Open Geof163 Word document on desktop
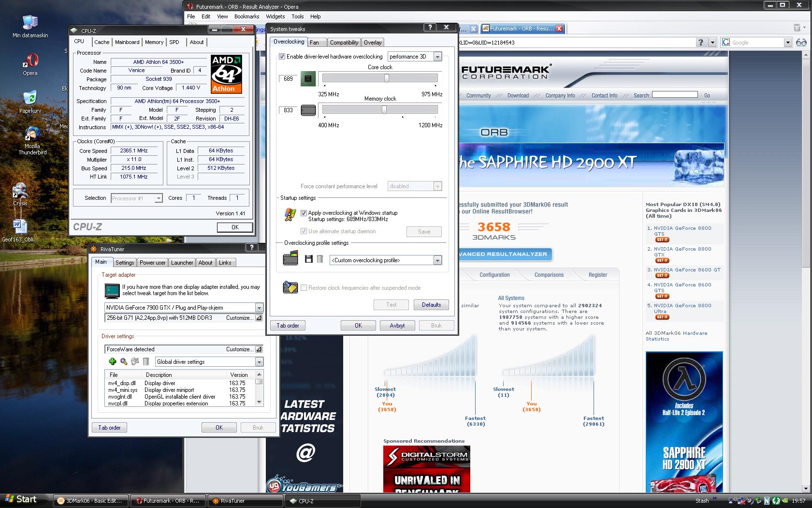Viewport: 812px width, 508px height. [20, 231]
